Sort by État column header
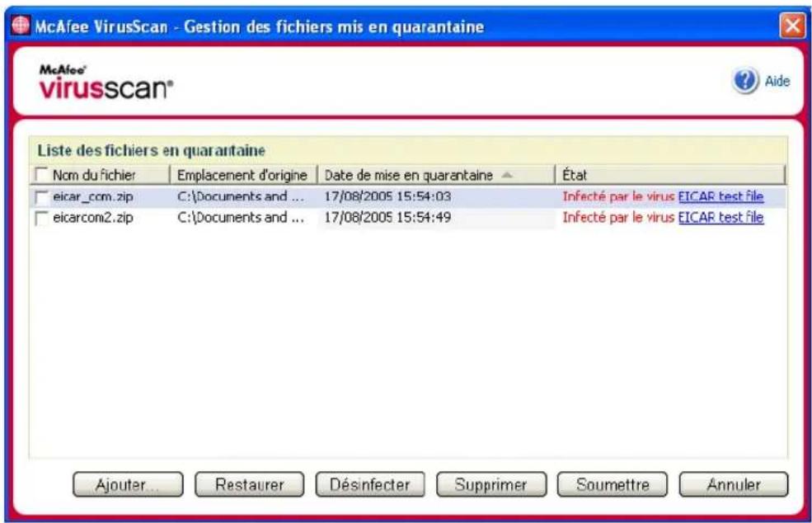The image size is (812, 523). point(671,175)
